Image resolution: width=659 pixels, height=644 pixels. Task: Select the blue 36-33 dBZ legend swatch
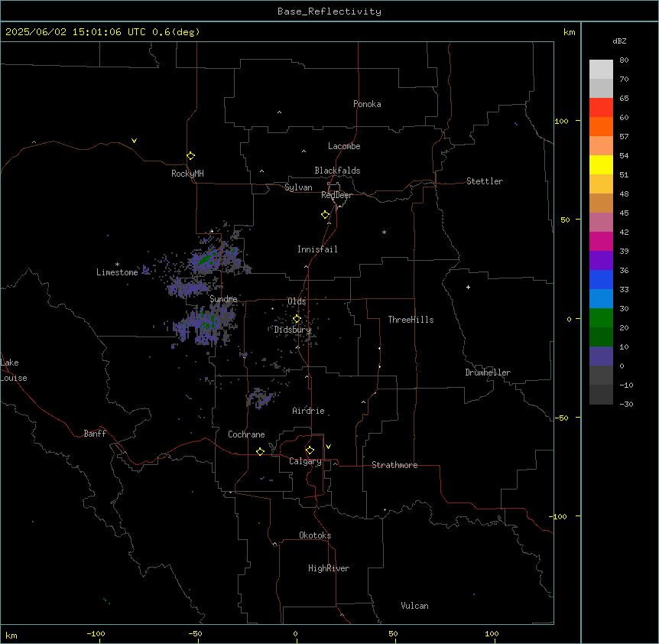pyautogui.click(x=601, y=280)
